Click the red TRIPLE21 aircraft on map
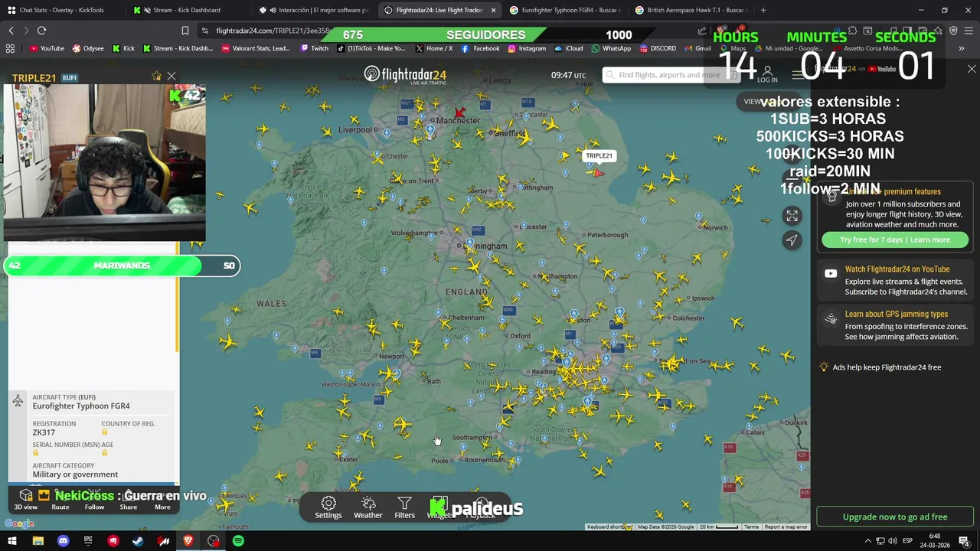 [x=598, y=173]
